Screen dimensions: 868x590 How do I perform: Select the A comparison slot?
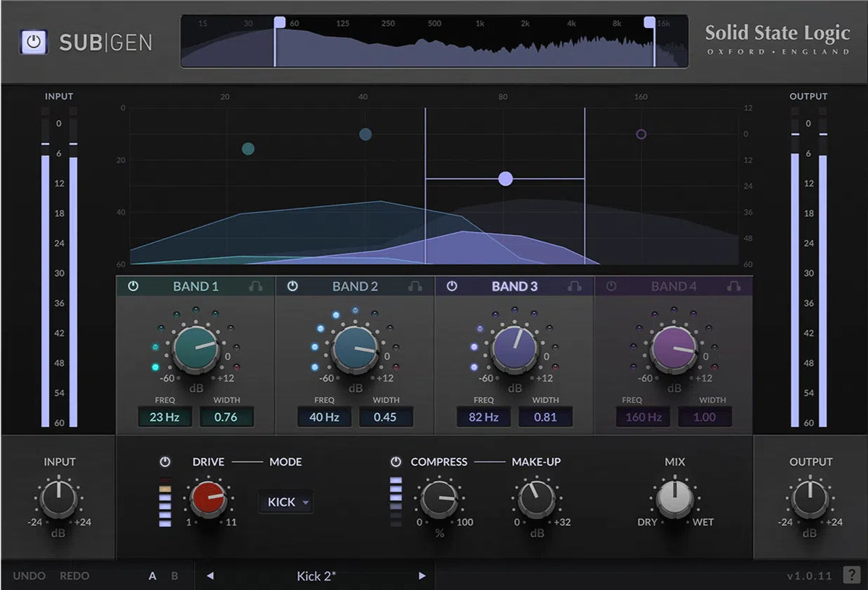153,576
